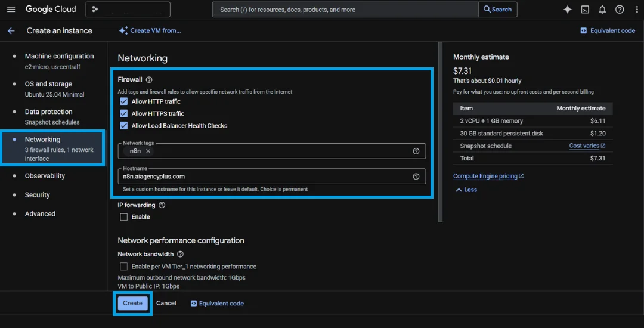Screen dimensions: 644x328
Task: Click the Hostname help icon
Action: click(x=416, y=177)
